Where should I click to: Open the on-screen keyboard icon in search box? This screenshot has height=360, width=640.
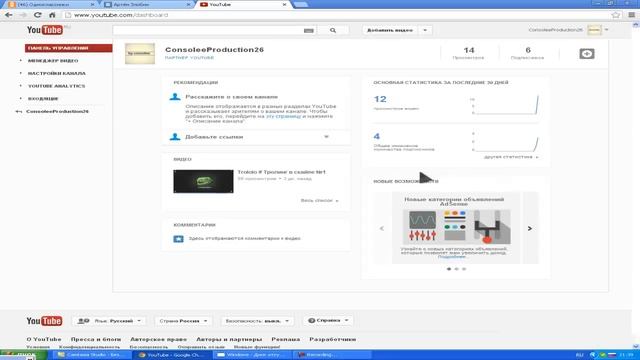click(x=309, y=31)
